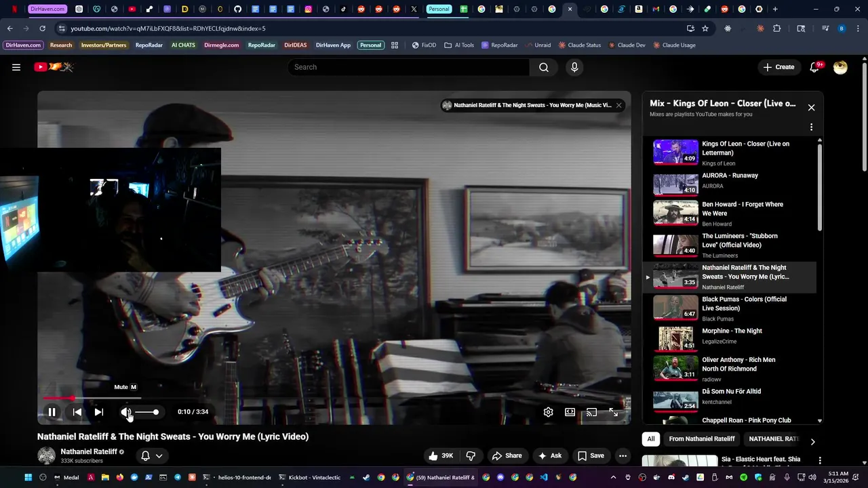Screen dimensions: 868x488
Task: Skip to the next video
Action: [99, 412]
